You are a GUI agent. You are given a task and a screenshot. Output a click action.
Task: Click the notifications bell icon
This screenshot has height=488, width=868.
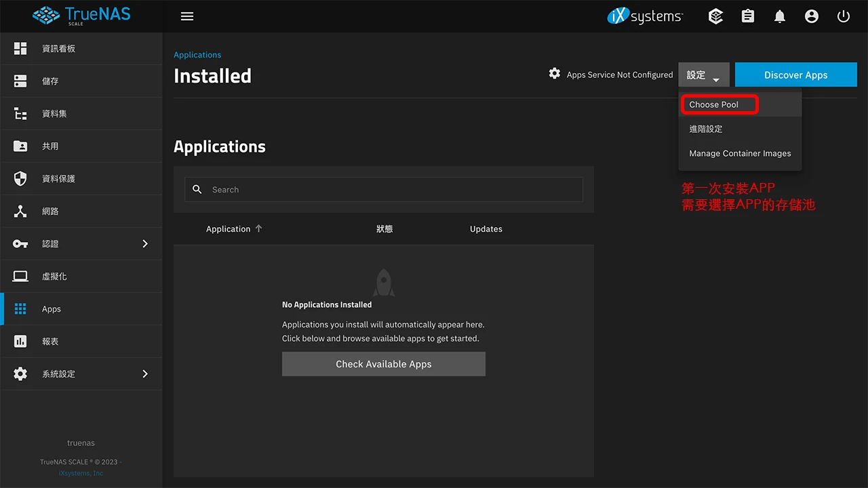coord(779,16)
